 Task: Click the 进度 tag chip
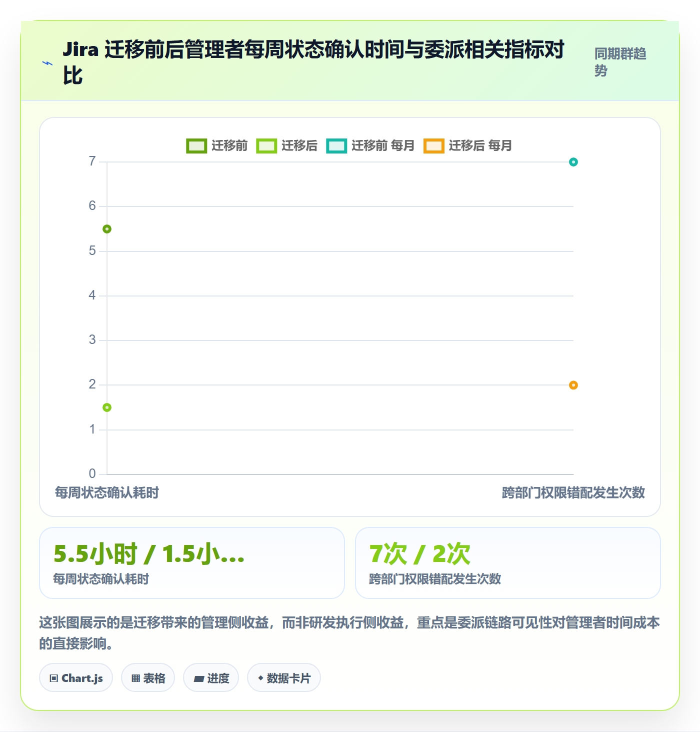coord(211,678)
